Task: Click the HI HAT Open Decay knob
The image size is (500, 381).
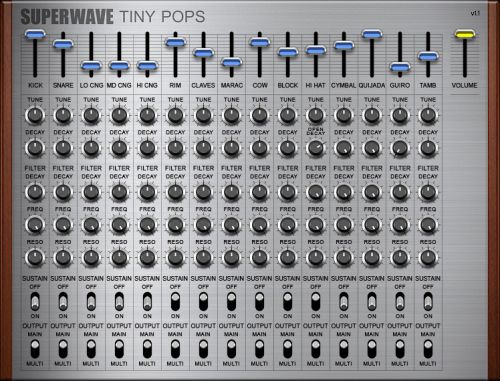Action: click(x=316, y=148)
